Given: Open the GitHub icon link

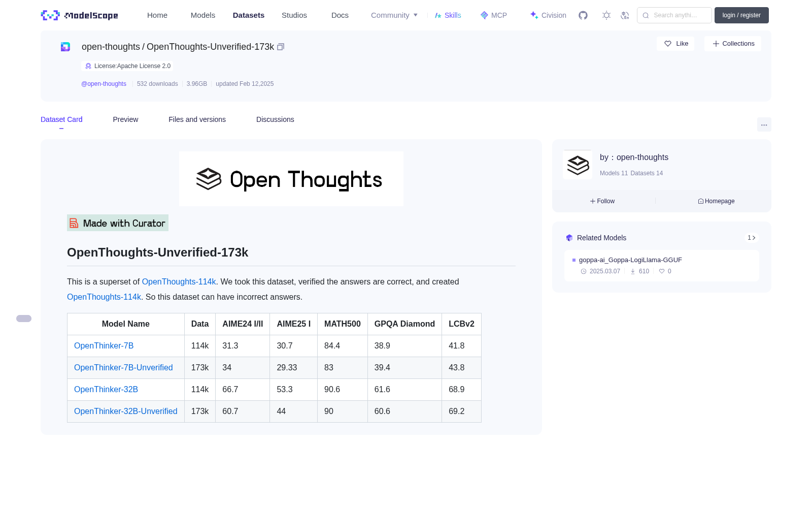Looking at the screenshot, I should pos(583,15).
